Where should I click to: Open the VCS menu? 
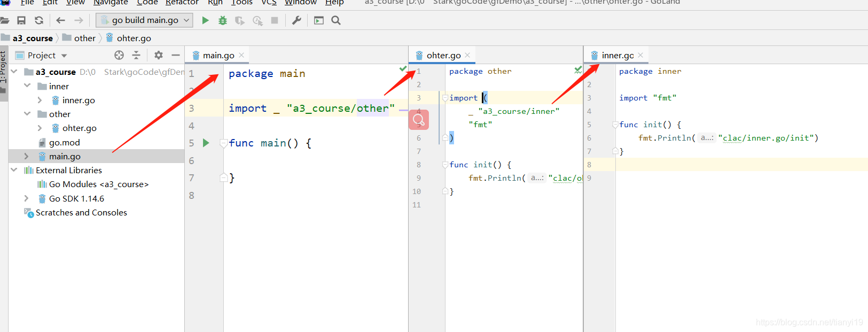269,2
